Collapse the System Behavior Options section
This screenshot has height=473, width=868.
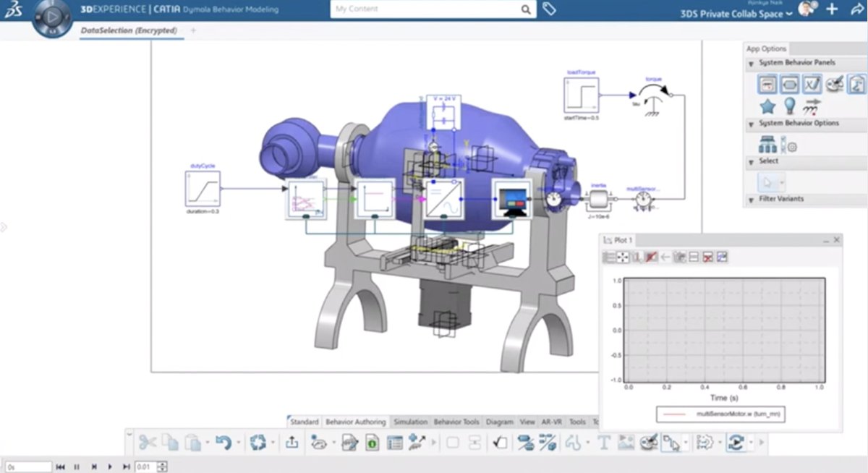(752, 124)
